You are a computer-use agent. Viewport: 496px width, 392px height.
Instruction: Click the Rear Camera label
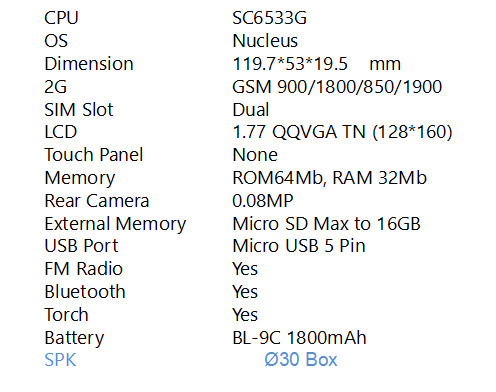click(x=97, y=201)
